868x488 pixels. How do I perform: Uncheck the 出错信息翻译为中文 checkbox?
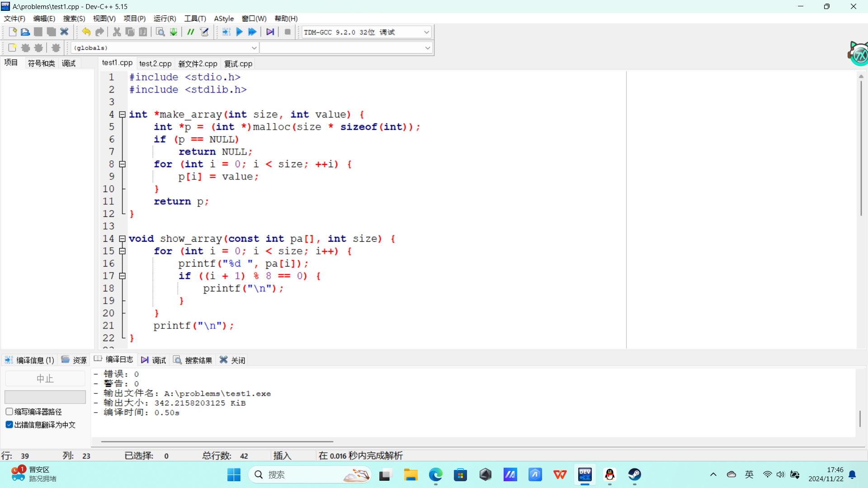9,425
